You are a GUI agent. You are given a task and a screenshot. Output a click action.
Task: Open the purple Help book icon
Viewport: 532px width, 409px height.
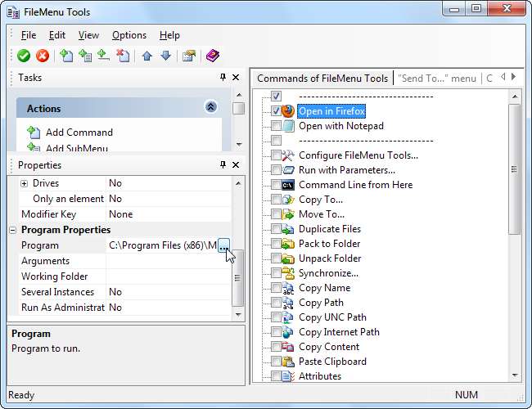[213, 56]
